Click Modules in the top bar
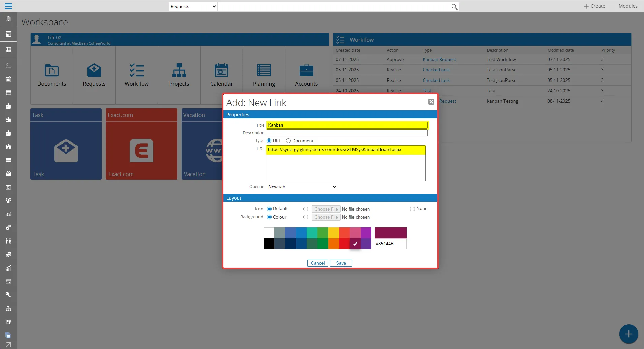Image resolution: width=644 pixels, height=349 pixels. pyautogui.click(x=628, y=6)
